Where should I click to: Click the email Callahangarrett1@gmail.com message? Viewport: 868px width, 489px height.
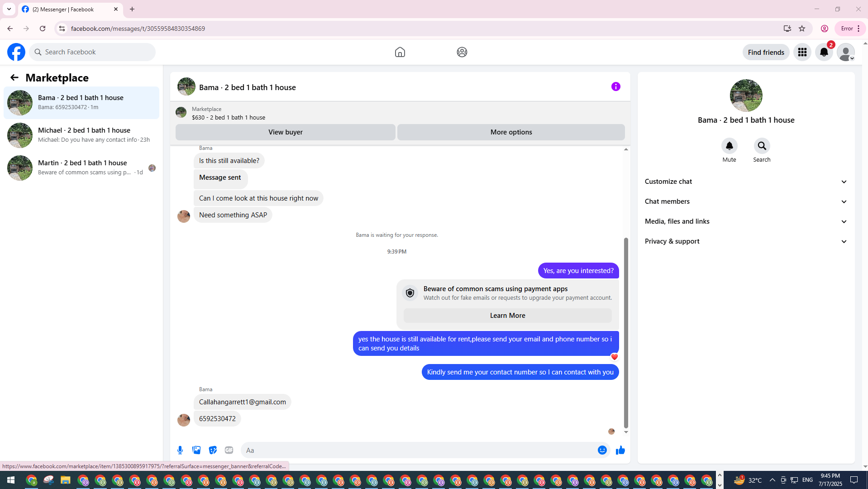[x=242, y=402]
